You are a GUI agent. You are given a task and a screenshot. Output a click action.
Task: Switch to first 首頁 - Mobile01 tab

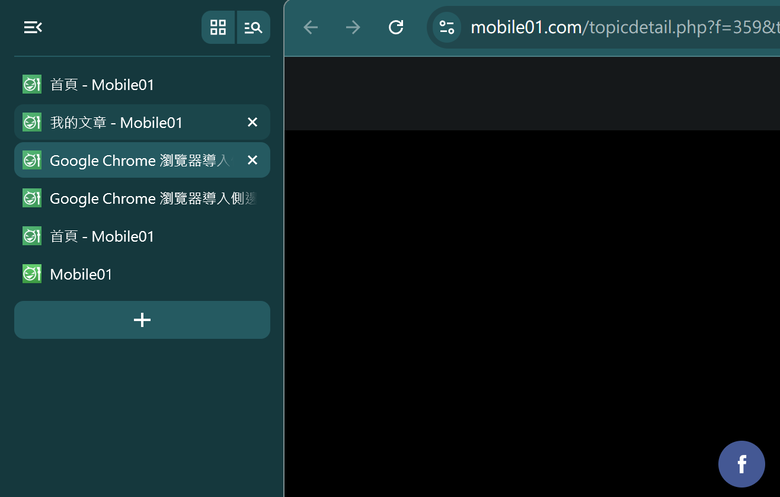pos(142,85)
